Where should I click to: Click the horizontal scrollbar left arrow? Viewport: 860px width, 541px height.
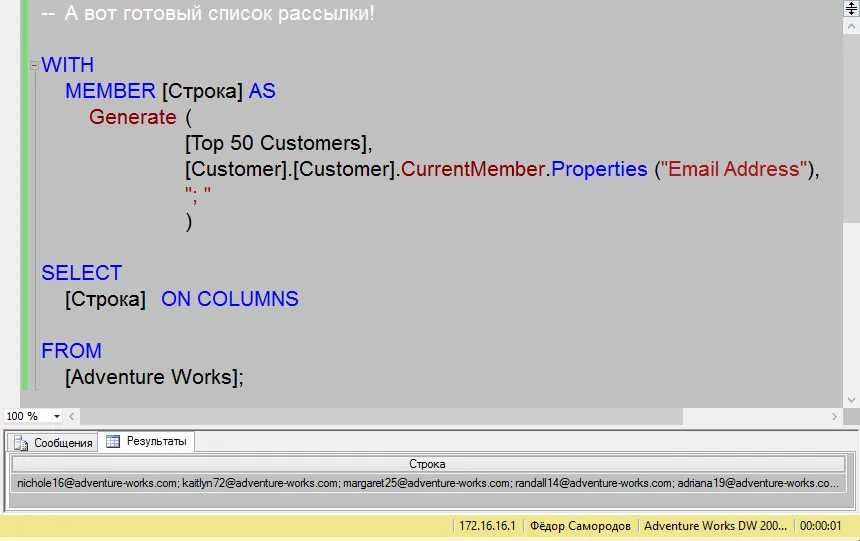(72, 416)
